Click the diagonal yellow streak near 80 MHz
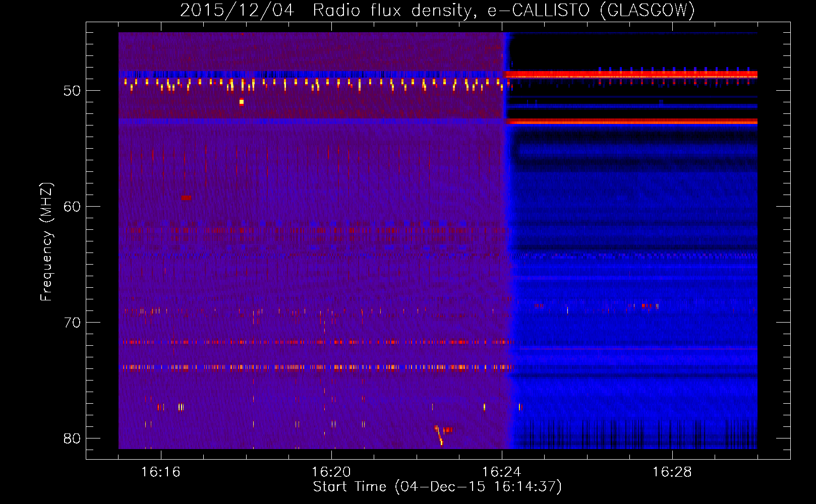 coord(439,435)
